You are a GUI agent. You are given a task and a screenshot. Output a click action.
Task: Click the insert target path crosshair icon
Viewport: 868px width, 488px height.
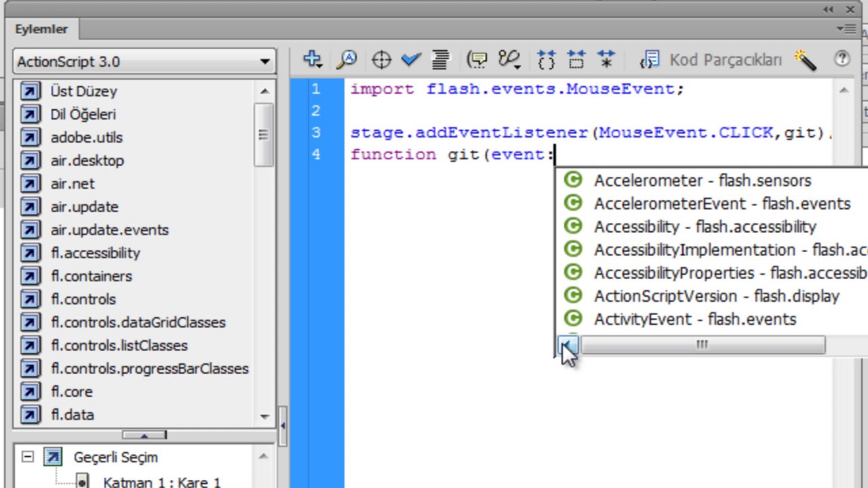pos(382,60)
